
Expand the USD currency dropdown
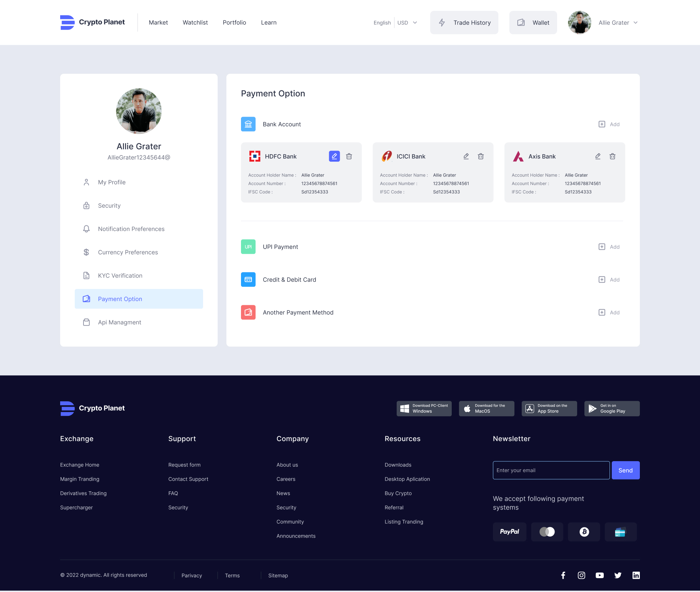click(x=407, y=23)
